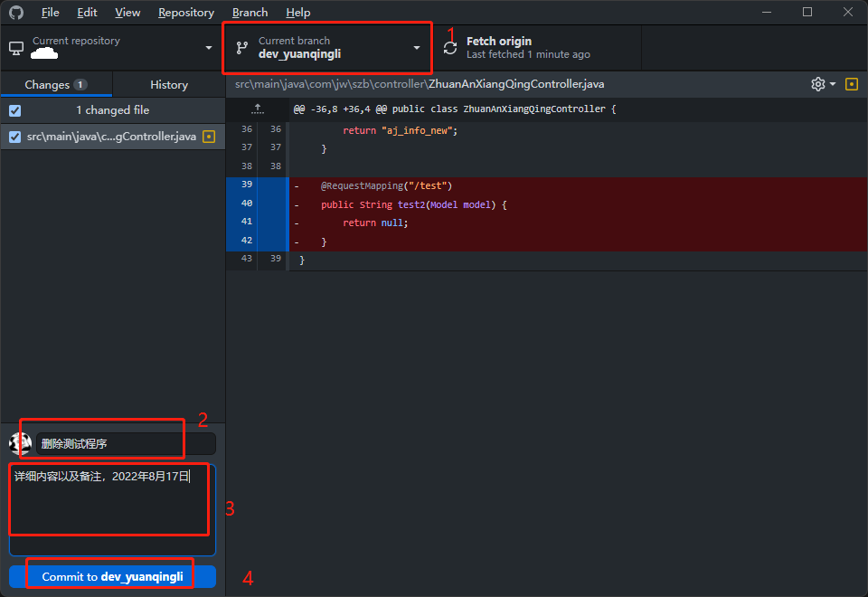Expand the dropdown caret next to the gear
868x597 pixels.
(x=833, y=84)
